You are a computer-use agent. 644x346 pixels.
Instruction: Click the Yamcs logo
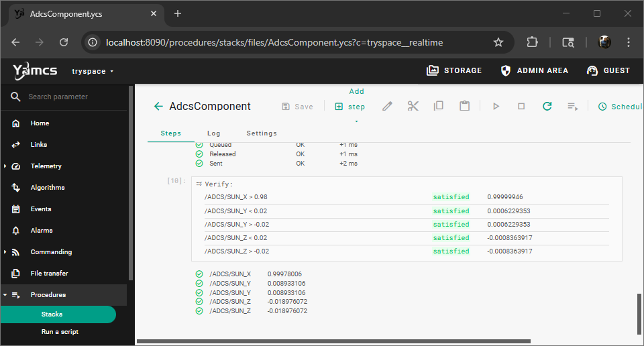tap(35, 71)
